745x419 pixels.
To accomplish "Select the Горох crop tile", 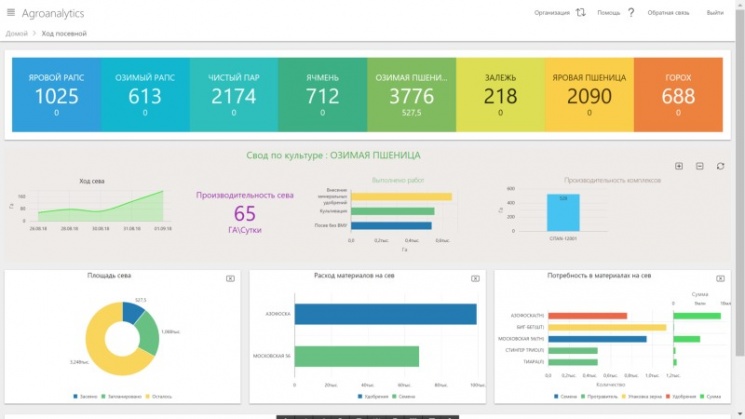I will (x=678, y=95).
